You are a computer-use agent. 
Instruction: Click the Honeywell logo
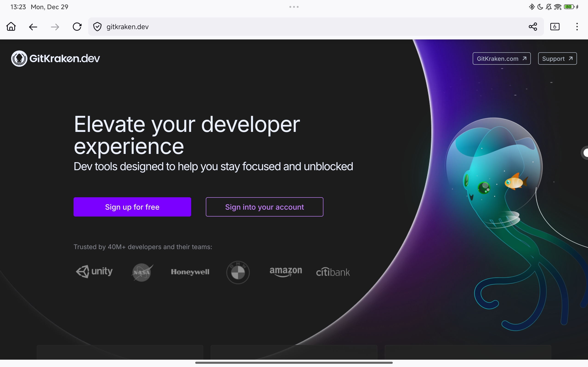click(x=190, y=272)
